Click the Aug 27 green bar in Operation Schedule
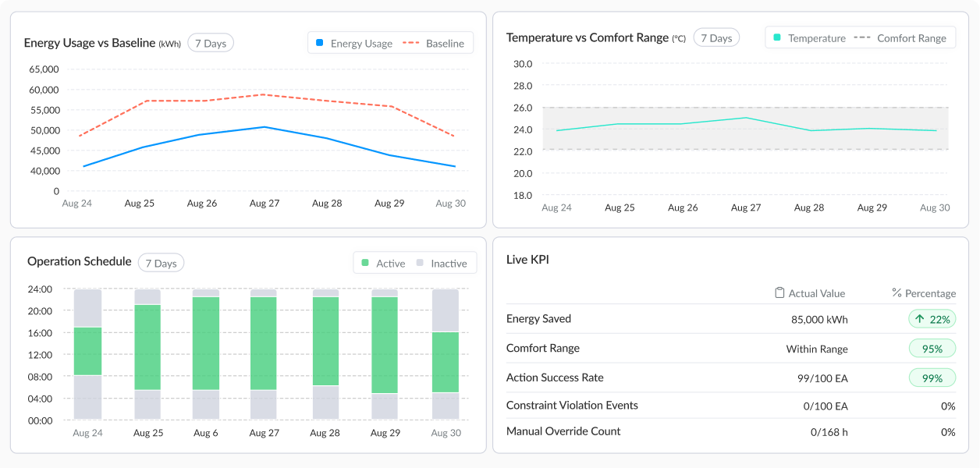The image size is (980, 468). coord(264,343)
